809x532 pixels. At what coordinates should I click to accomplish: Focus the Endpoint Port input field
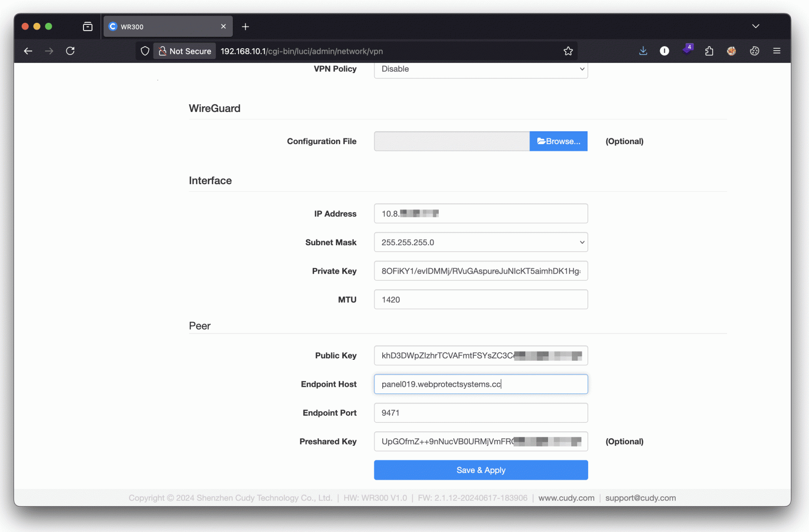[480, 413]
